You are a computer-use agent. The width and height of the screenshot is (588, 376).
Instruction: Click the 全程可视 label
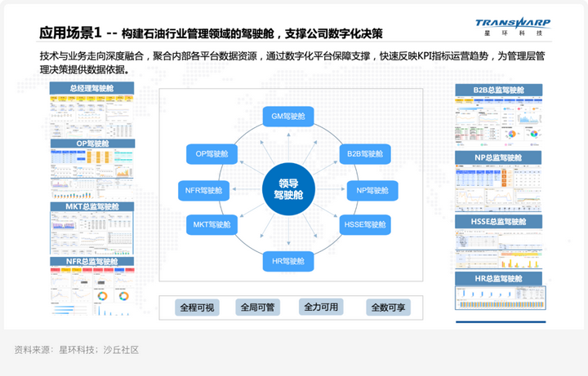pyautogui.click(x=197, y=307)
